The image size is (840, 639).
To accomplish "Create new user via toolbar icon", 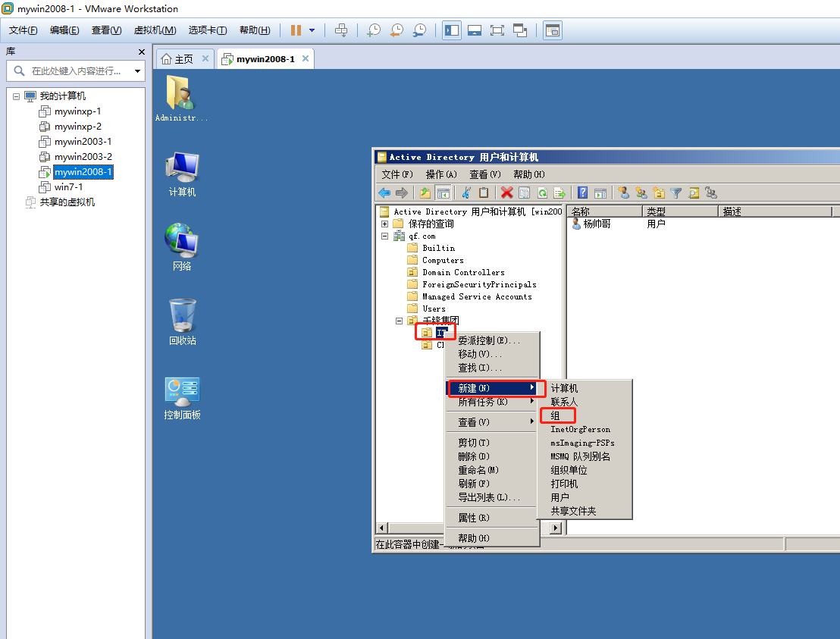I will [x=624, y=193].
